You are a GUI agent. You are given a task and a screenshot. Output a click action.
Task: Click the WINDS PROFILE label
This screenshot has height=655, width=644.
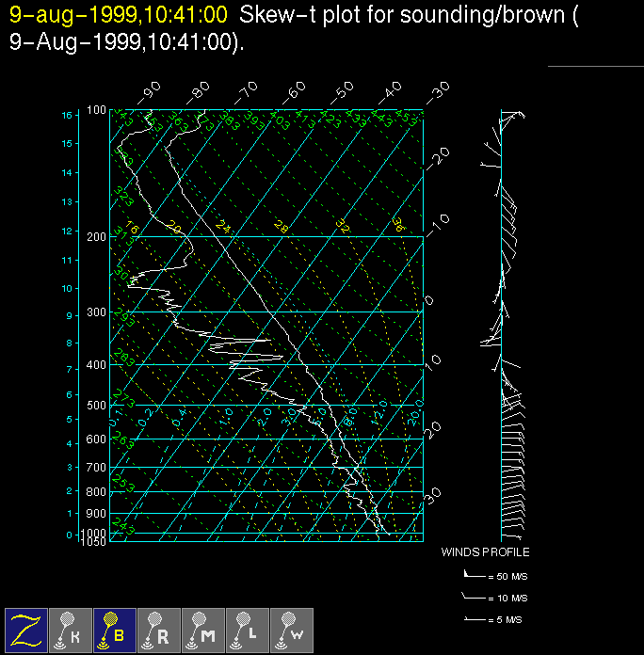485,552
